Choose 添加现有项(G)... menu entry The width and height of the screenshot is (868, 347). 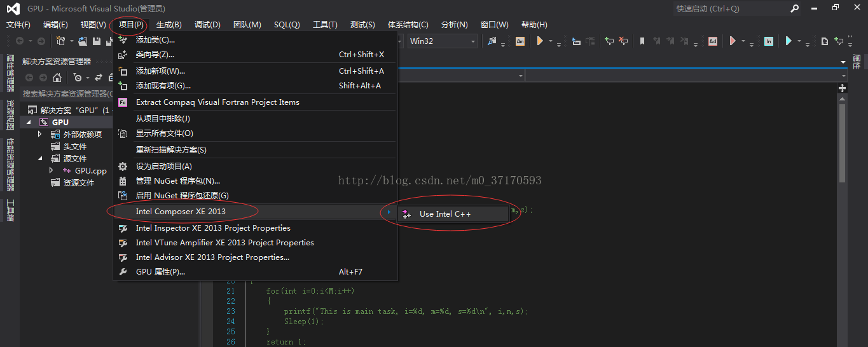pos(255,86)
